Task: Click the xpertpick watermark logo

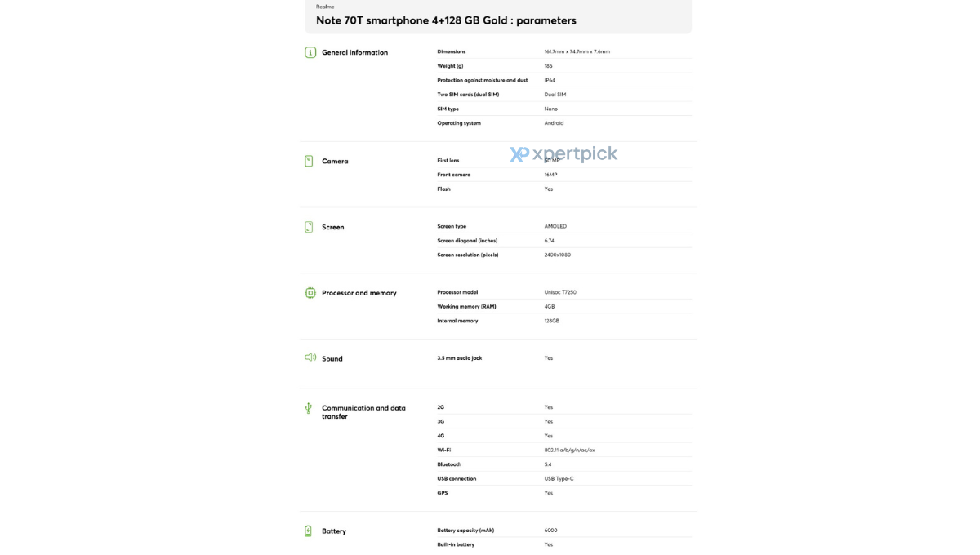Action: (x=563, y=154)
